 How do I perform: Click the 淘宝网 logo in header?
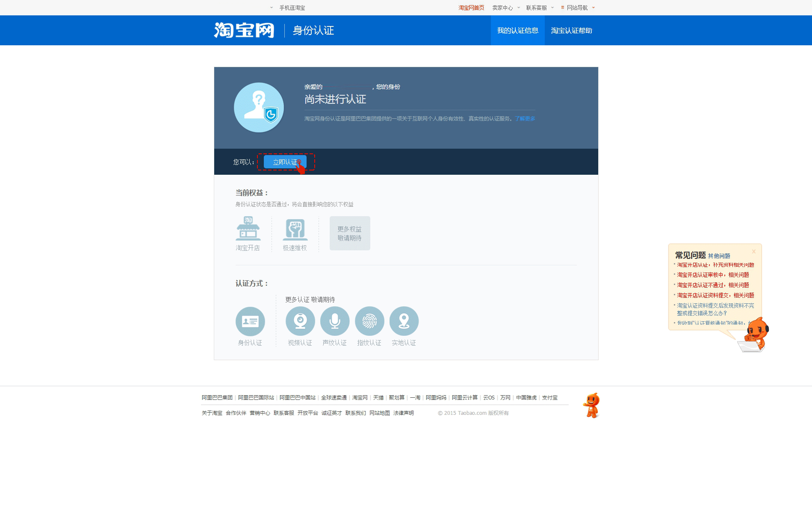(x=244, y=30)
